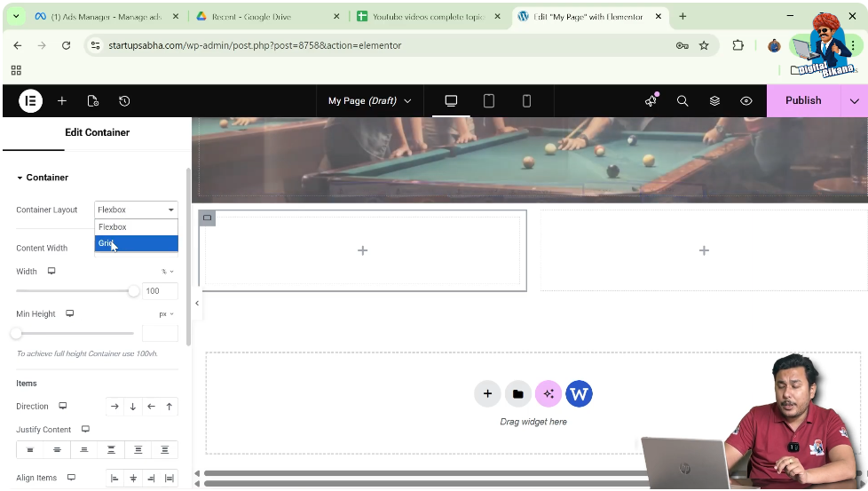The image size is (868, 491).
Task: Switch to tablet responsive view
Action: (x=489, y=100)
